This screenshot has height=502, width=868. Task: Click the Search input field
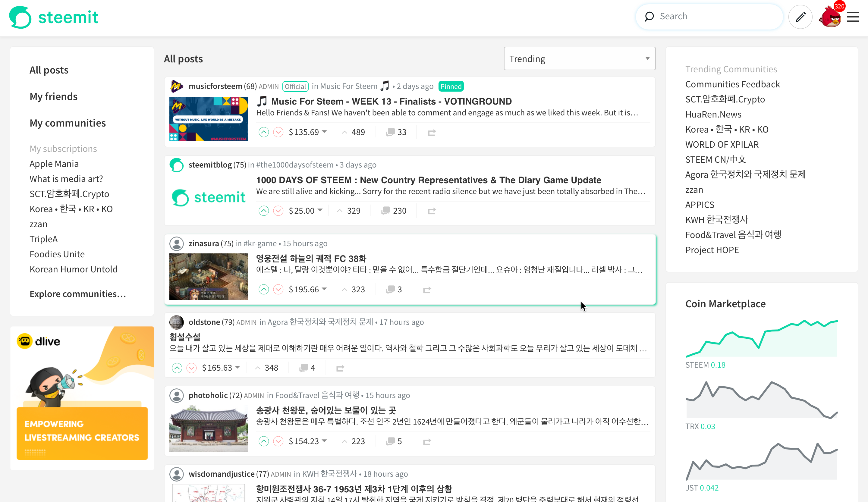click(x=709, y=17)
